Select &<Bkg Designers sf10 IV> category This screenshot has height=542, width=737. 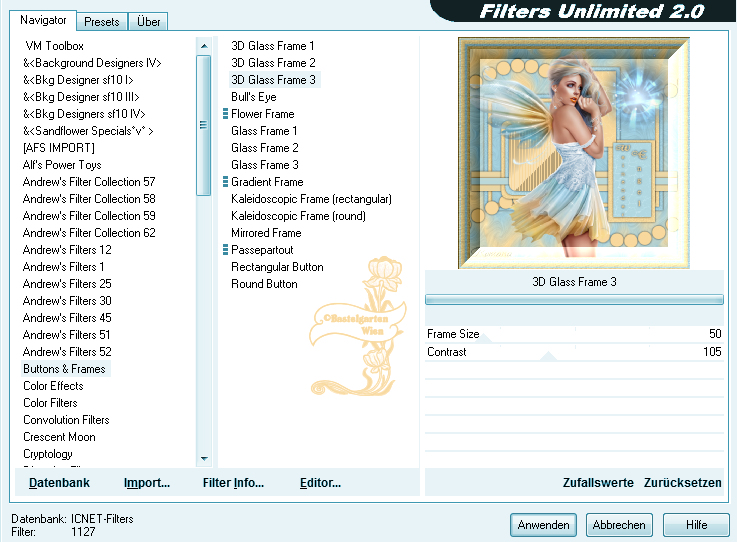[x=84, y=114]
